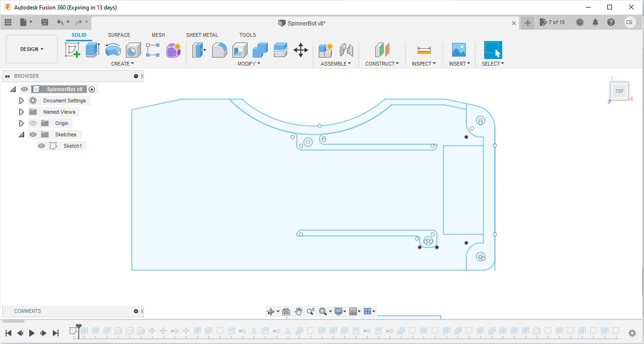This screenshot has height=344, width=644.
Task: Activate the Move/Copy tool
Action: (x=301, y=50)
